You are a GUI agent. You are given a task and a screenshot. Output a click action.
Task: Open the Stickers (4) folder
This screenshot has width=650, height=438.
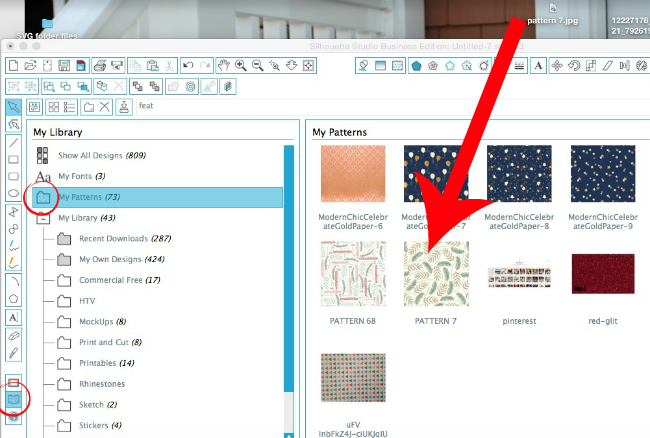coord(100,426)
